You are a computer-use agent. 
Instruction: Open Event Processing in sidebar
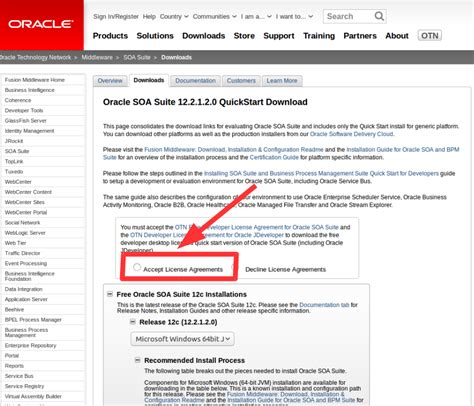point(26,263)
